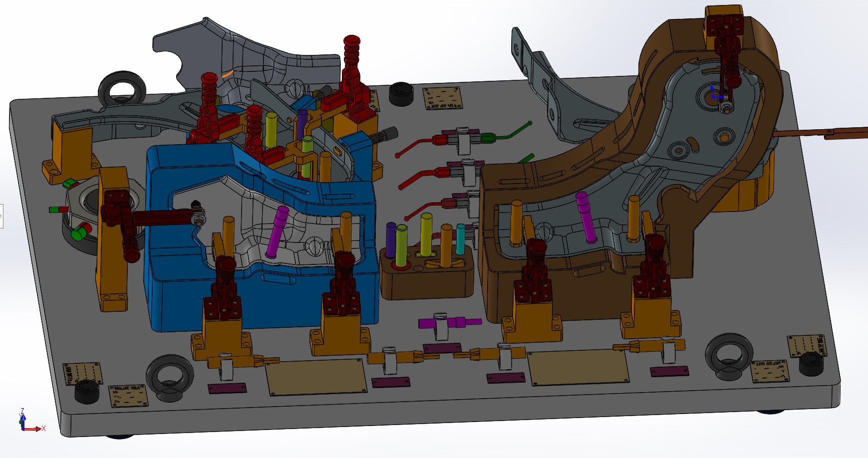Select the dark purple plate below the magenta pin
Image resolution: width=868 pixels, height=458 pixels.
(442, 348)
